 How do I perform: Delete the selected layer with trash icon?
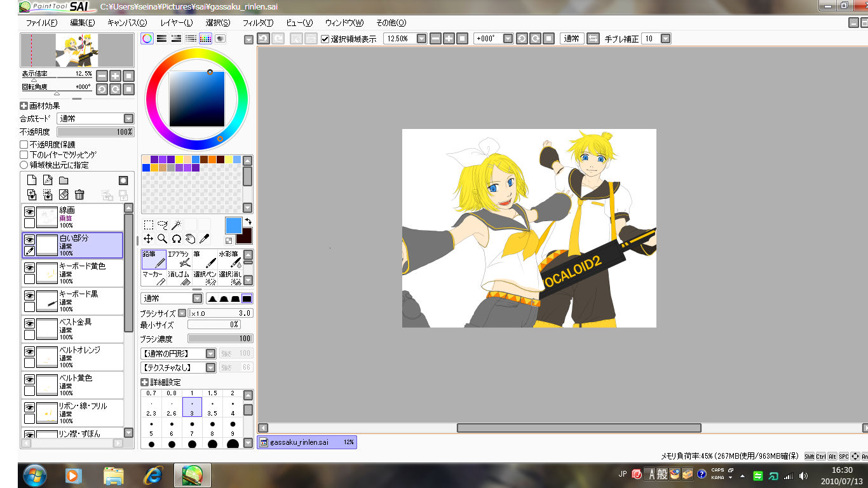[79, 194]
